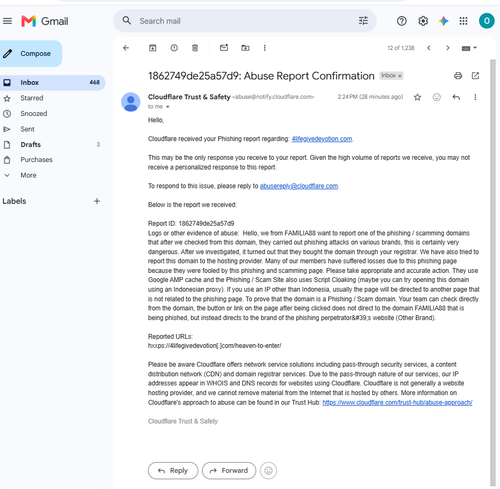Open the Google apps grid

pos(463,21)
